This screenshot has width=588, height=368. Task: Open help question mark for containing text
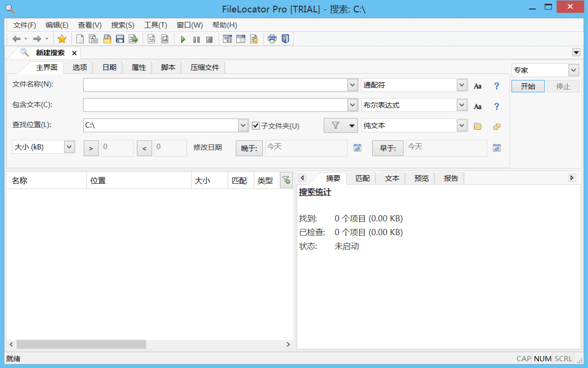coord(497,106)
